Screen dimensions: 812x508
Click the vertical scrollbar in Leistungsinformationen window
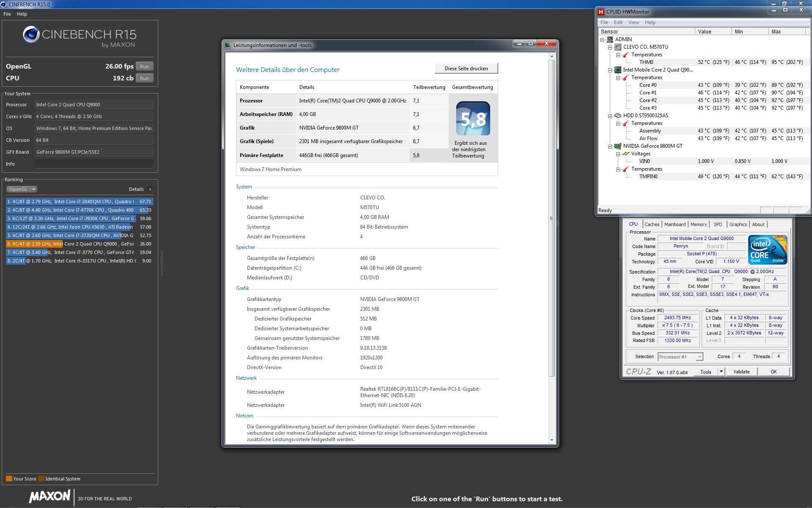tap(551, 218)
